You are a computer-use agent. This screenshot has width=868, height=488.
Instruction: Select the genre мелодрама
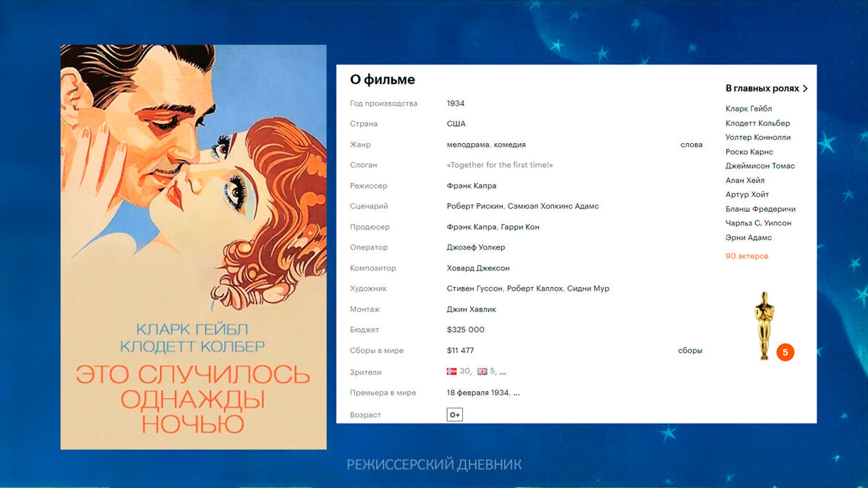(x=469, y=145)
